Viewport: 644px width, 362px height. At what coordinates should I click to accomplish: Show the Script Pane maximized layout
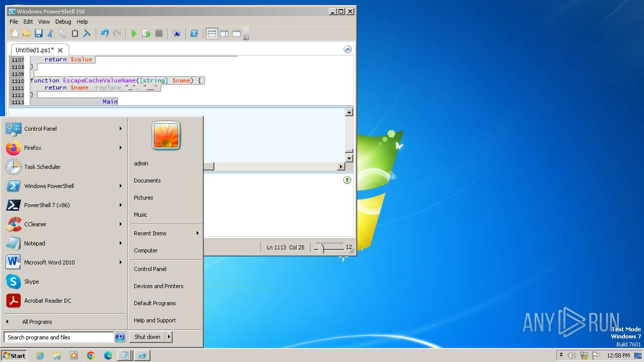pyautogui.click(x=236, y=34)
